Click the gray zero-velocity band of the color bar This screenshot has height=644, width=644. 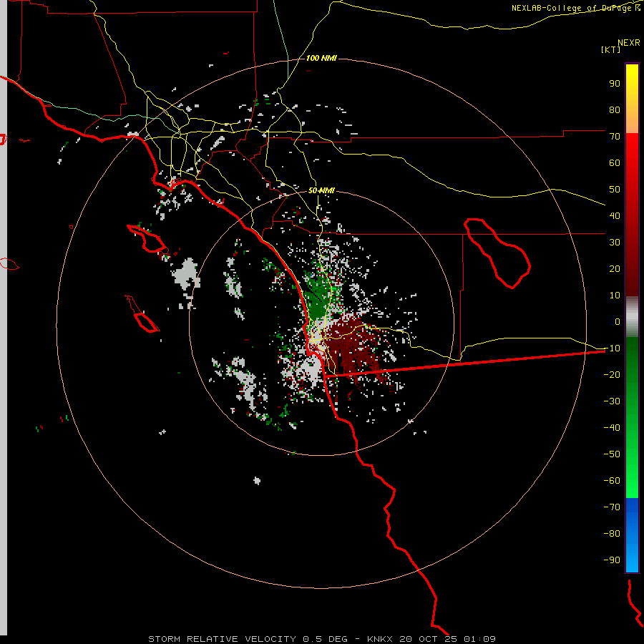632,317
